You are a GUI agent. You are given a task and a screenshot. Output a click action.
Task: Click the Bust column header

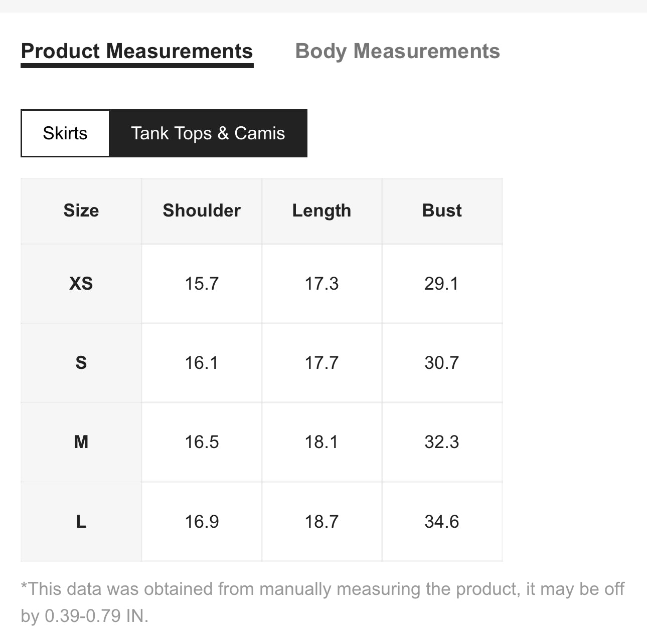click(x=442, y=210)
